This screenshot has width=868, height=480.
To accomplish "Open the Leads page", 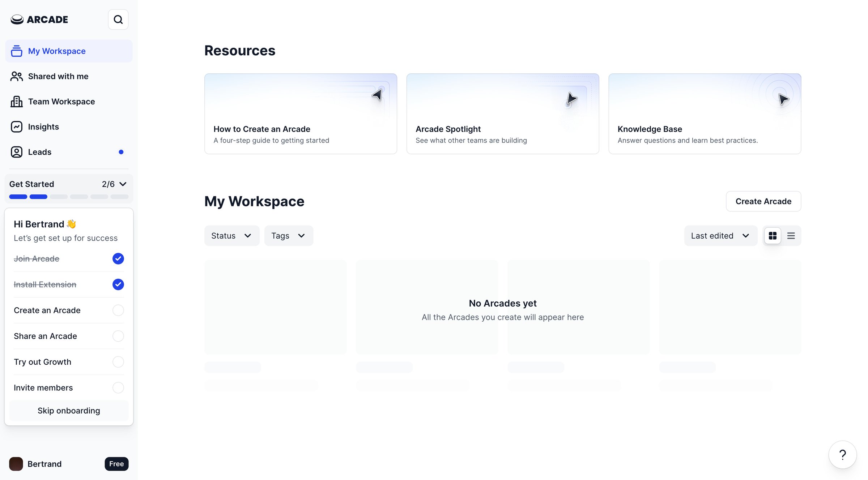I will (69, 152).
